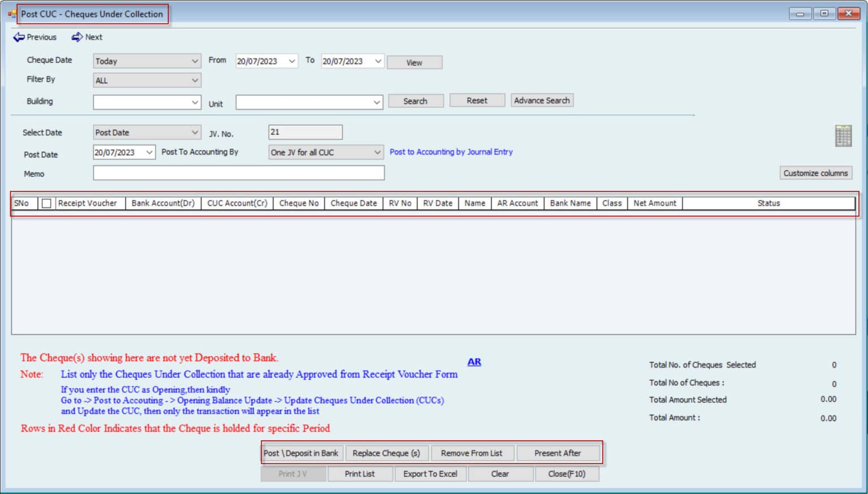Click the app icon in title bar

coord(12,14)
